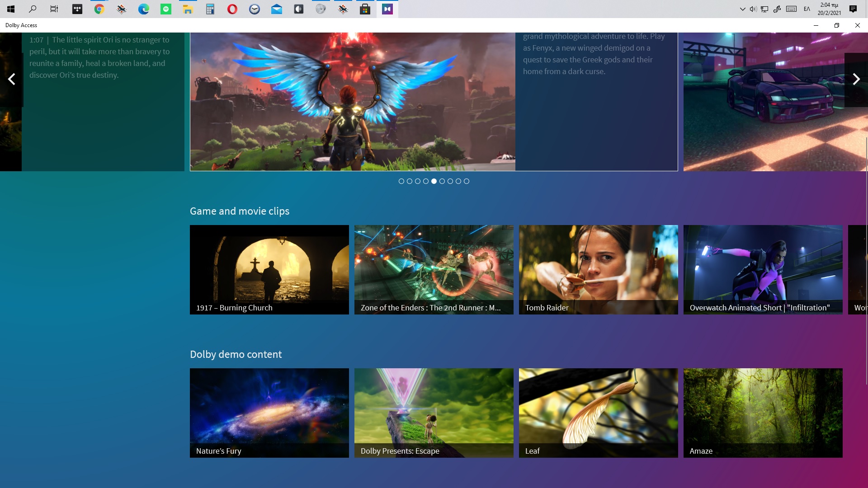Open the Leaf demo video
868x488 pixels.
[x=598, y=413]
